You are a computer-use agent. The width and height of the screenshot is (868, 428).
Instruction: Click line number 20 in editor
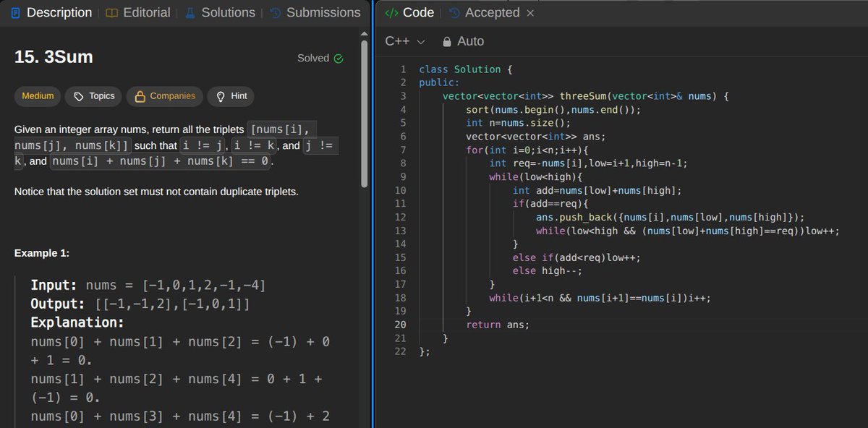[x=400, y=325]
